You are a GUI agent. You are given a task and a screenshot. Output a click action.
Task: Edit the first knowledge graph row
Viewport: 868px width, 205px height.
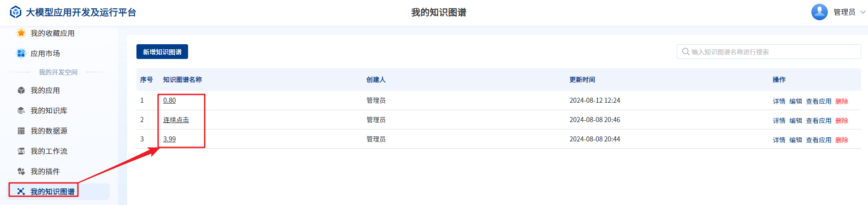795,101
